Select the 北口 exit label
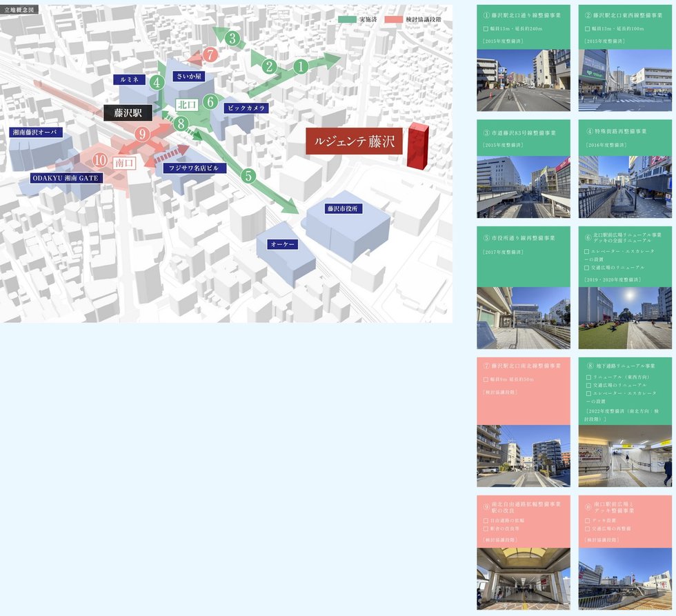The height and width of the screenshot is (616, 676). (x=186, y=105)
